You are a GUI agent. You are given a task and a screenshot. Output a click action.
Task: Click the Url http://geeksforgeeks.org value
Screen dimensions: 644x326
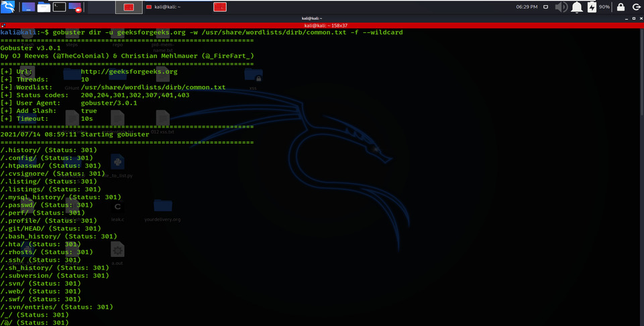(x=129, y=72)
